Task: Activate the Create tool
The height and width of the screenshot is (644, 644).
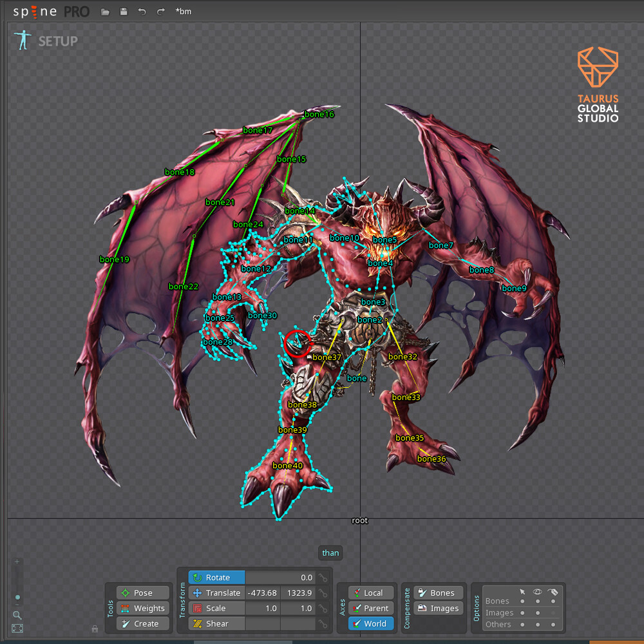Action: click(x=142, y=623)
